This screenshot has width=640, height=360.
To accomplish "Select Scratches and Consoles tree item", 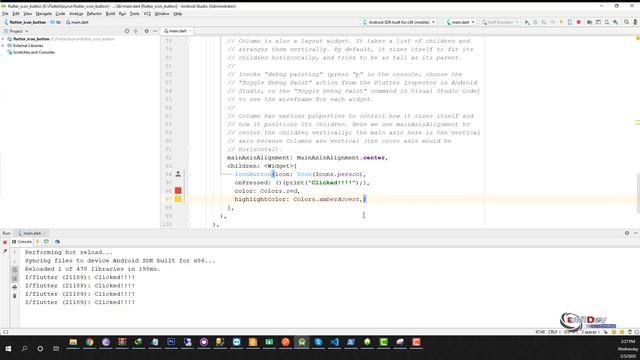I will pos(31,52).
